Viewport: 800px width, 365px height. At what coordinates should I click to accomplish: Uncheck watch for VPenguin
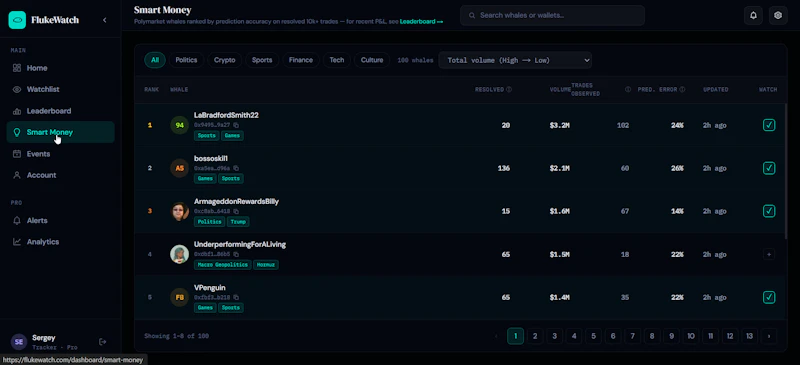point(768,297)
